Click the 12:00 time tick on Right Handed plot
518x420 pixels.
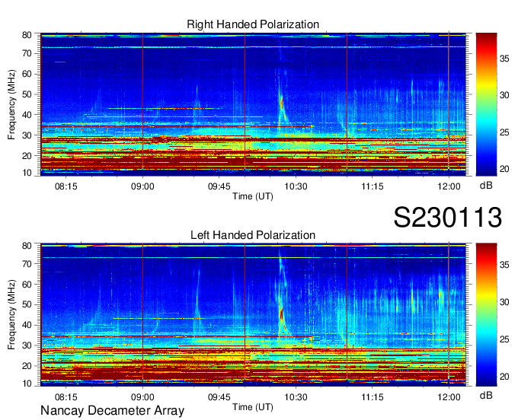[x=449, y=186]
